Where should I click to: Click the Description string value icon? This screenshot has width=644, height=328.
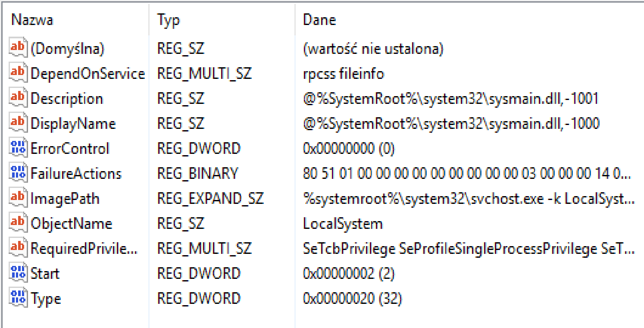coord(18,99)
